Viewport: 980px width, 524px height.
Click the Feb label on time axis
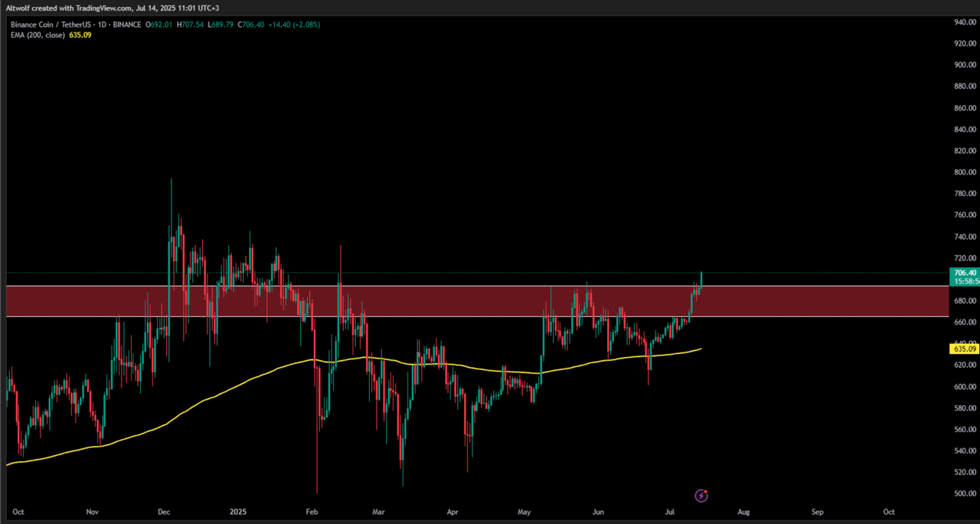(x=311, y=511)
